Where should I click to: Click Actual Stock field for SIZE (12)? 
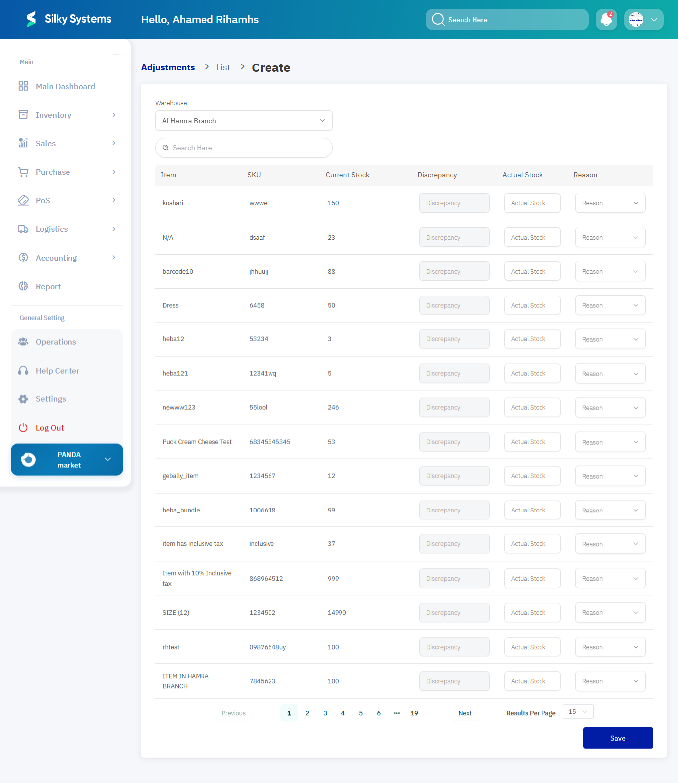click(532, 612)
